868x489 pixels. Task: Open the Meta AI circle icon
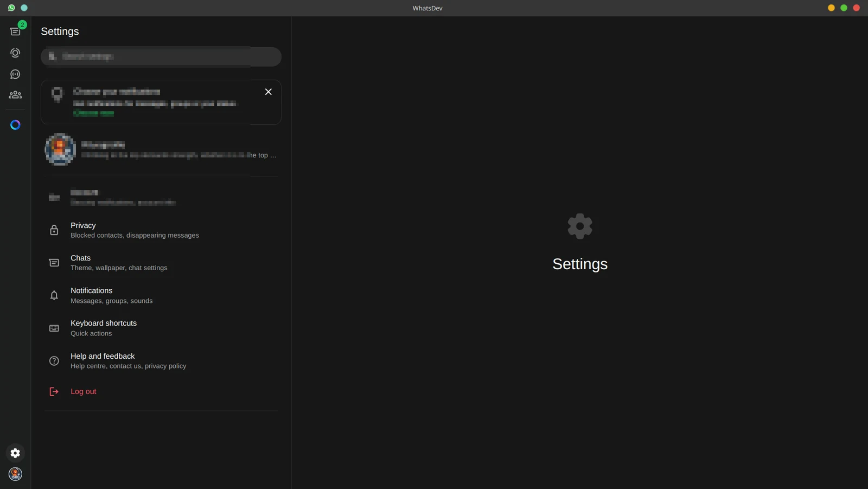click(x=15, y=125)
